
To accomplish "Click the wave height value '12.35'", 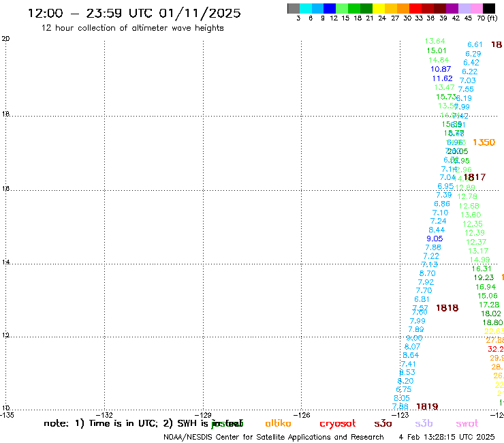I will click(x=473, y=224).
